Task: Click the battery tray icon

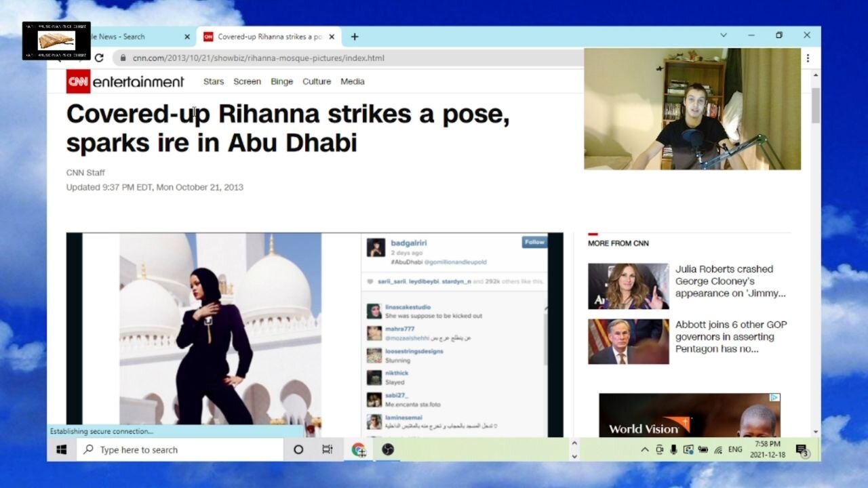Action: tap(703, 449)
